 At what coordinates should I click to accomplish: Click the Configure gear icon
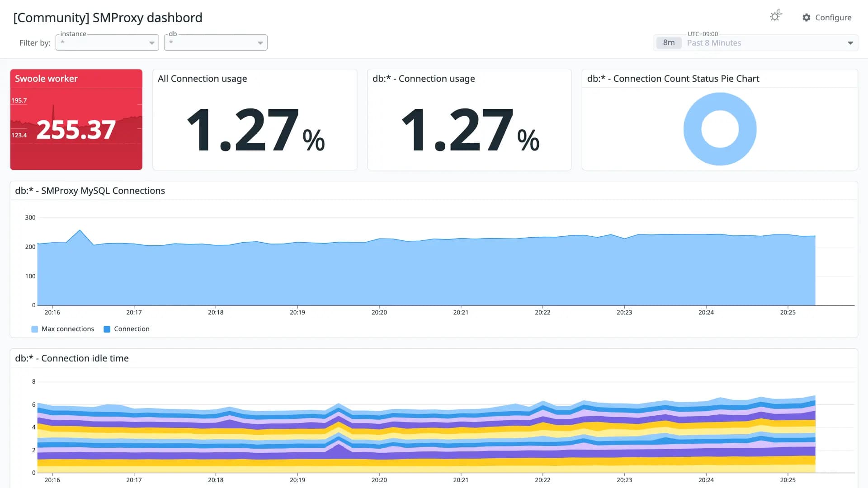pos(807,17)
